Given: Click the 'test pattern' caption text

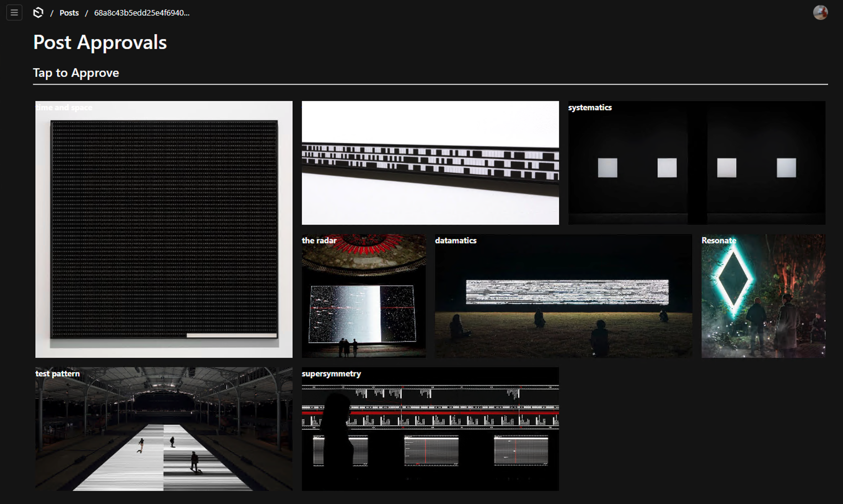Looking at the screenshot, I should click(57, 374).
